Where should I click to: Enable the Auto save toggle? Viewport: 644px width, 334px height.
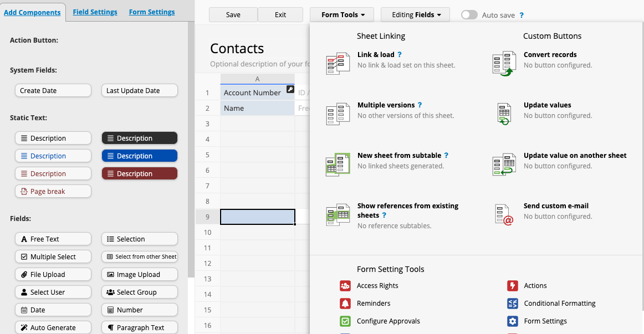click(469, 14)
